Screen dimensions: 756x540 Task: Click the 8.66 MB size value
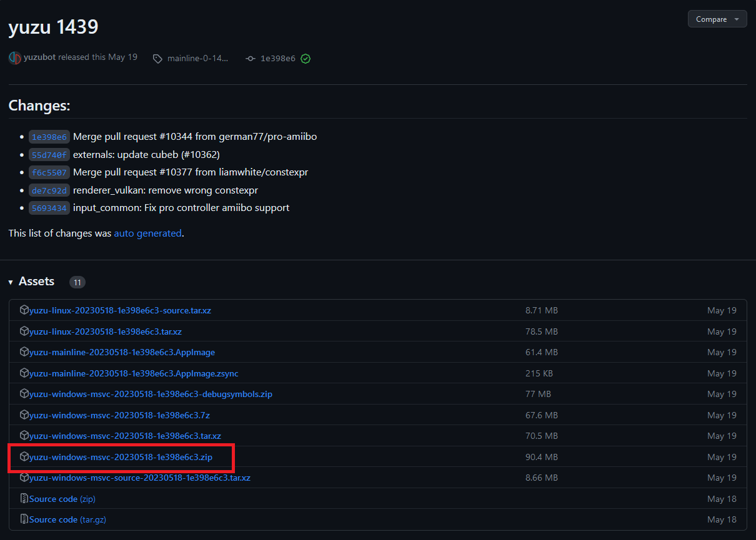(x=542, y=478)
